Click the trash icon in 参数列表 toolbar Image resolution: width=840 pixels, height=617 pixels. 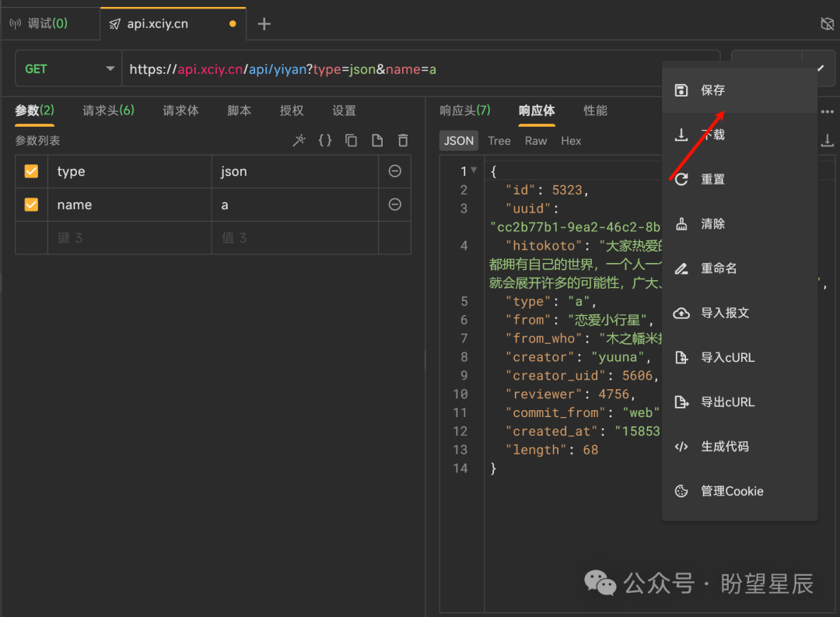coord(403,141)
